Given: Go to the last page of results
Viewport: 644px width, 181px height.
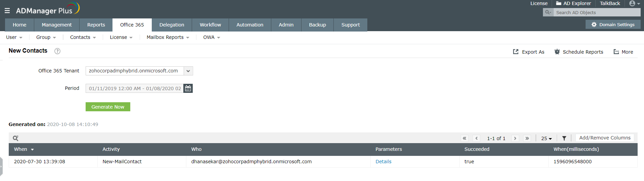Looking at the screenshot, I should pos(527,138).
